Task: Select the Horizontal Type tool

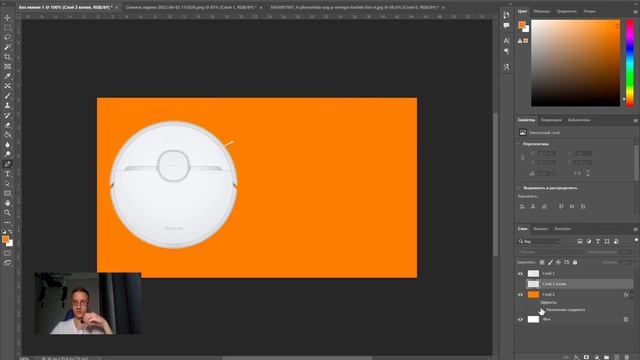Action: [x=7, y=174]
